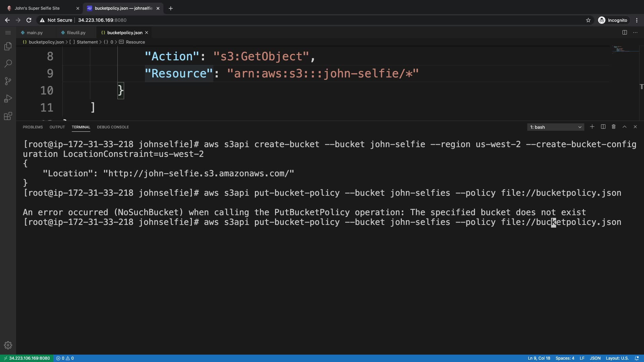Viewport: 644px width, 362px height.
Task: Open the editor More Actions ellipsis
Action: coord(635,33)
